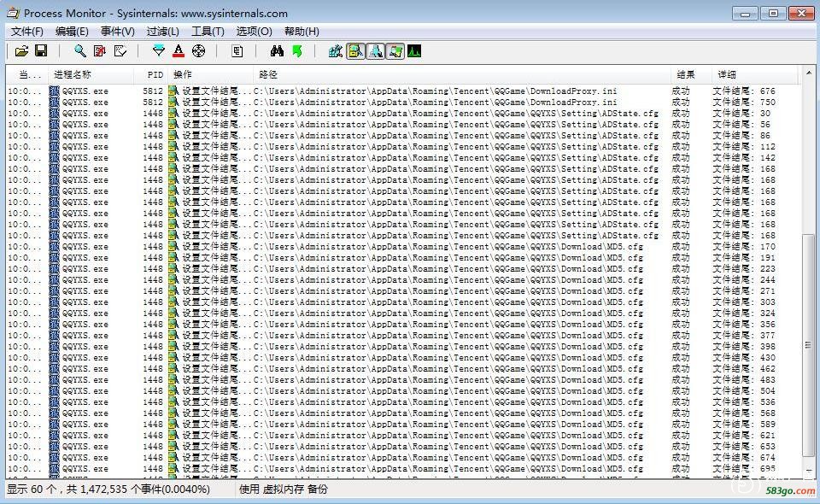Select the PID column header
Screen dimensions: 820x504
point(150,75)
